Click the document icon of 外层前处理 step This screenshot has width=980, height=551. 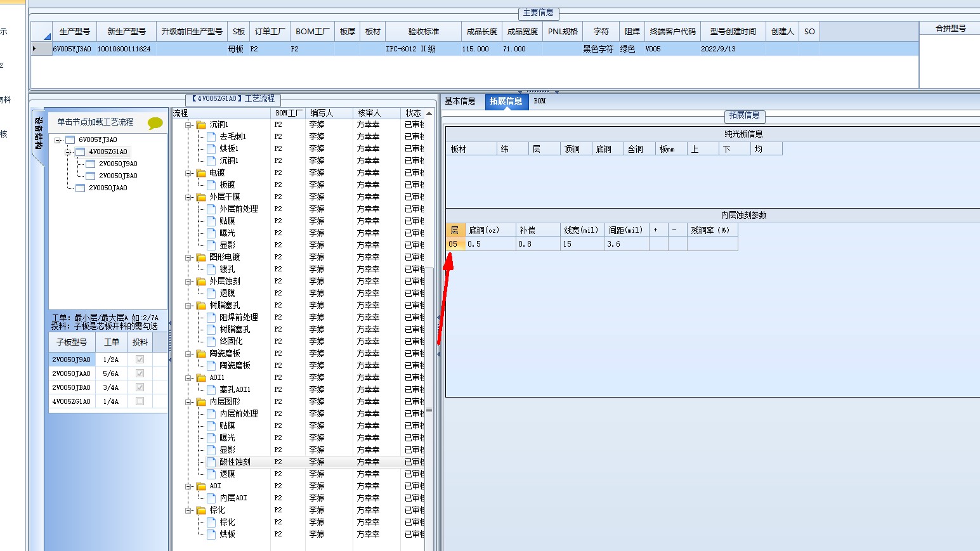[x=211, y=209]
